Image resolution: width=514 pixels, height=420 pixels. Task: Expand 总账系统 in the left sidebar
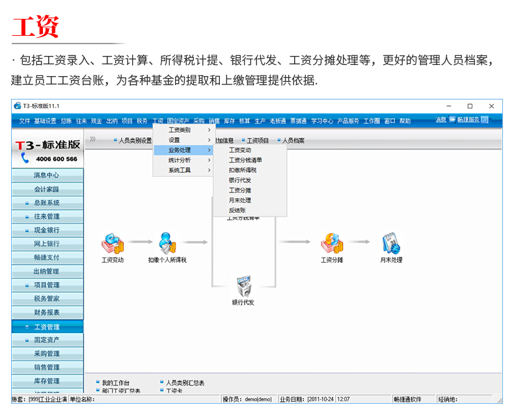click(47, 203)
